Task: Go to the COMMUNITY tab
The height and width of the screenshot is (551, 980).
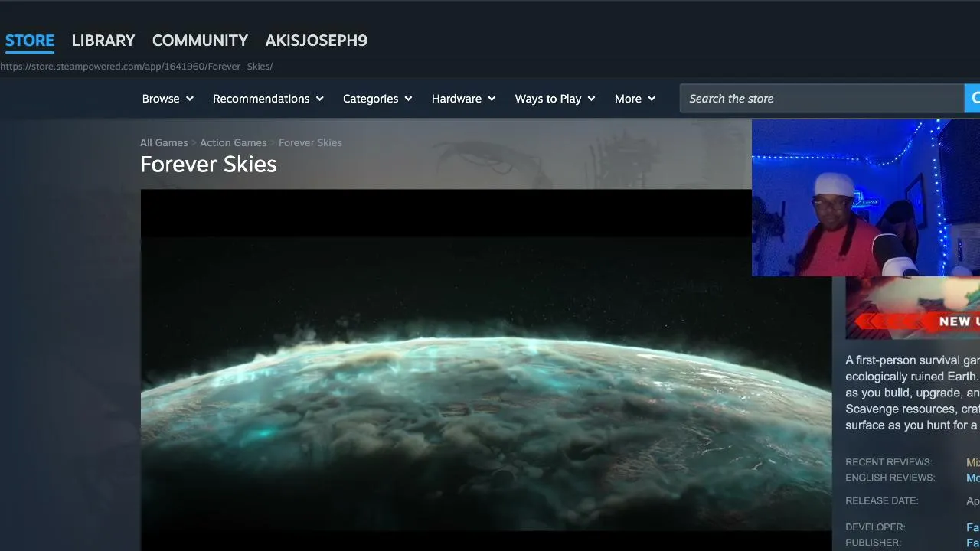Action: 200,41
